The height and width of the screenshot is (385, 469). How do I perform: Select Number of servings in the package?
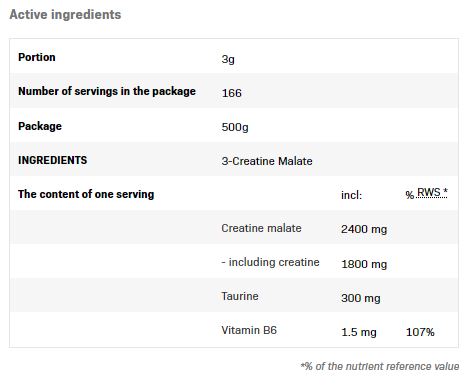click(x=107, y=91)
